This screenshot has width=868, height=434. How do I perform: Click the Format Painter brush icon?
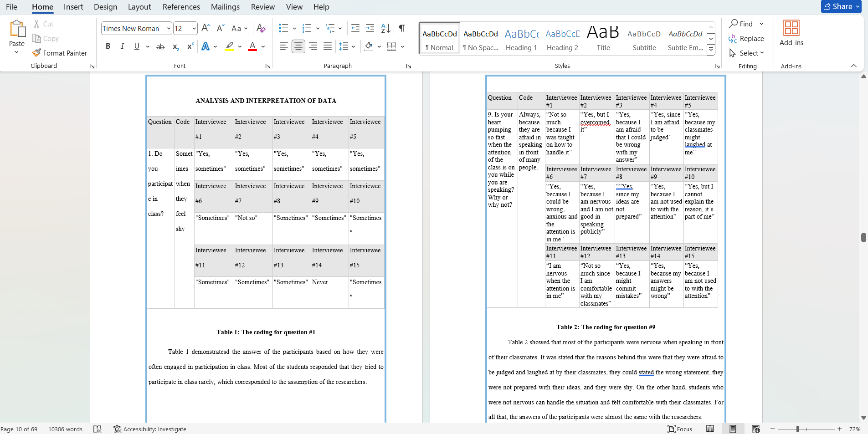(x=37, y=53)
